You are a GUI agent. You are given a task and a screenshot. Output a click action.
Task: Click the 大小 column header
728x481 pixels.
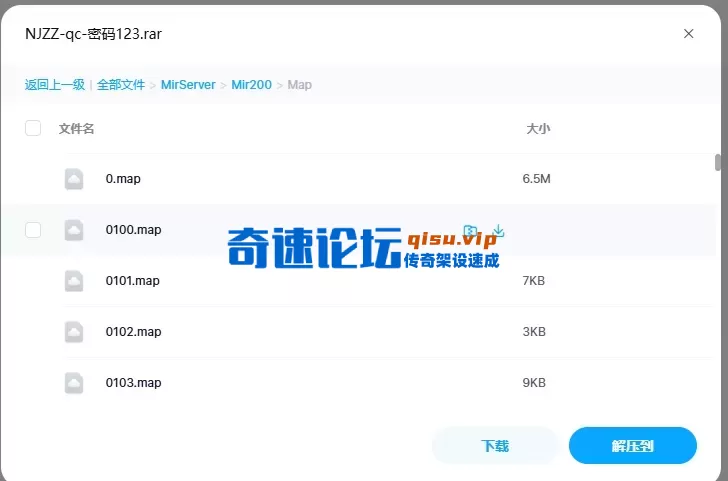(x=538, y=129)
